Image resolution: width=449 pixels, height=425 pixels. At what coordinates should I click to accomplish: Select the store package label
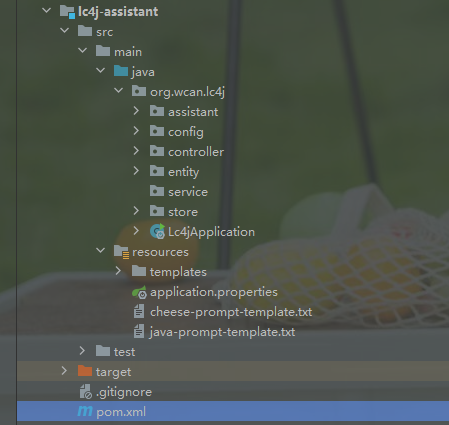coord(183,212)
